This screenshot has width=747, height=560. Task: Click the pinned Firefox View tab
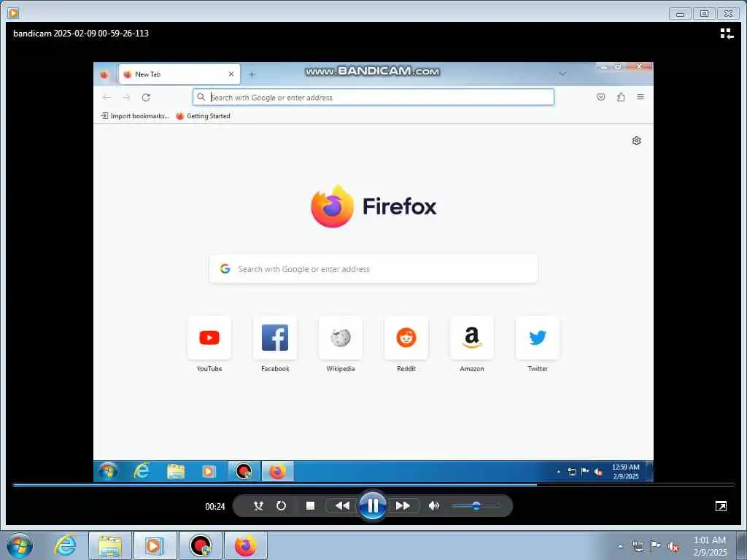(104, 74)
